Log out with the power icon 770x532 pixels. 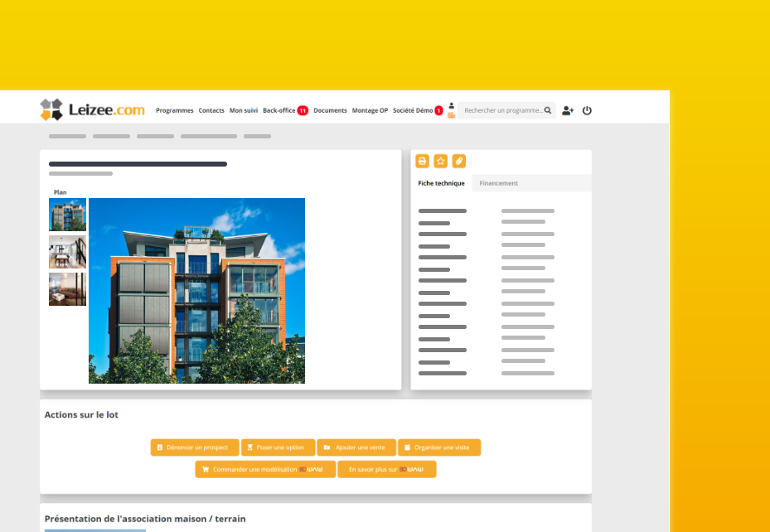[x=587, y=109]
